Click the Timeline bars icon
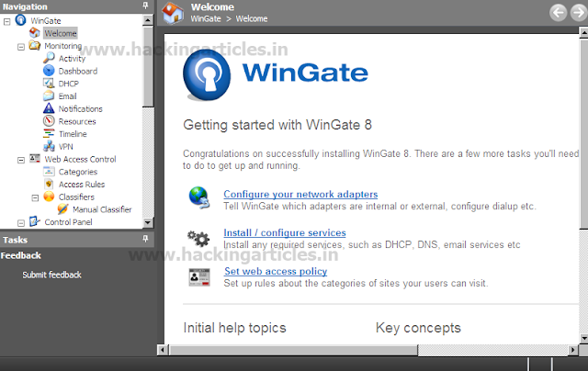The image size is (588, 371). [x=49, y=133]
